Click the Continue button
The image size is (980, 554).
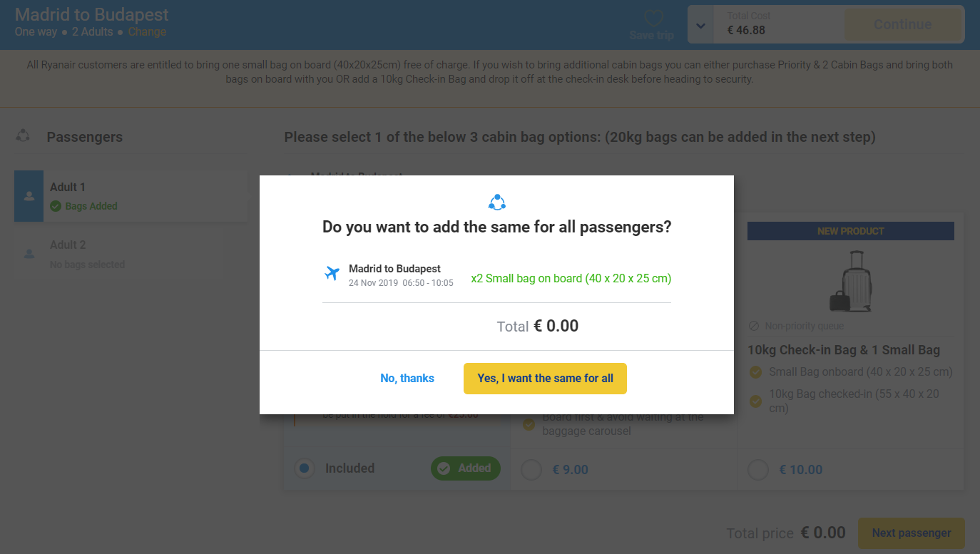(x=903, y=24)
